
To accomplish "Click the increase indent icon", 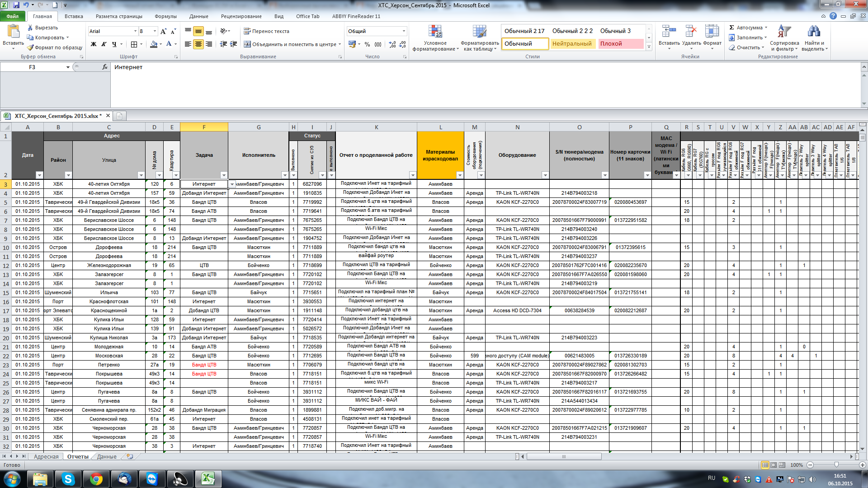I will coord(234,44).
